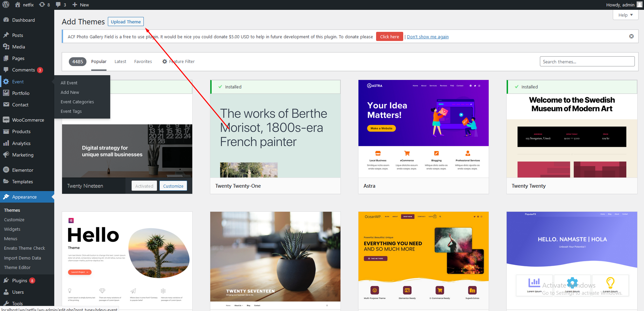Click the Dashboard icon in sidebar

(x=6, y=20)
